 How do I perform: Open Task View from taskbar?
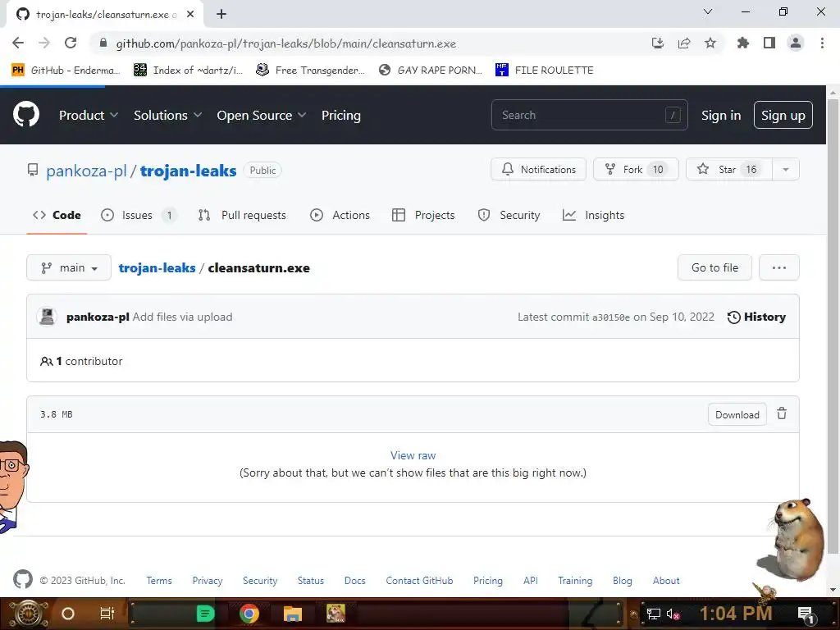107,614
